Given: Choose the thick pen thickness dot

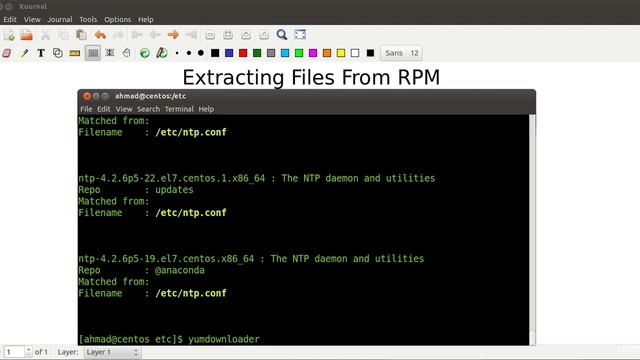Looking at the screenshot, I should point(201,53).
